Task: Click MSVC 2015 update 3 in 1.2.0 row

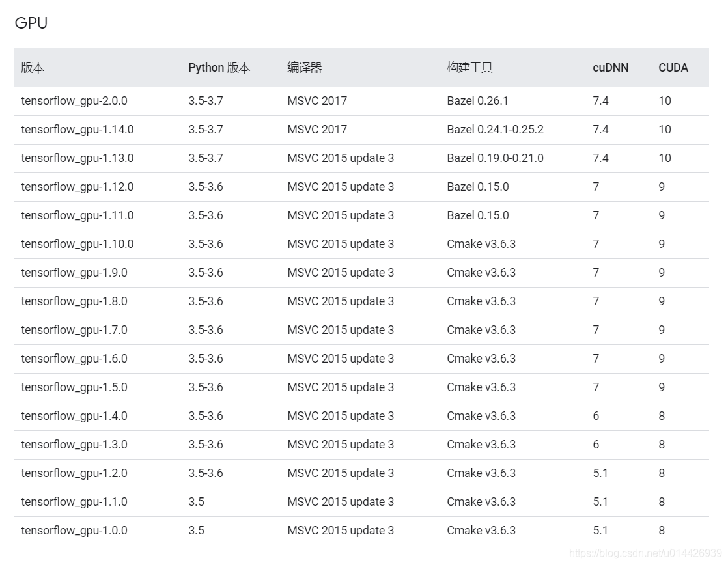Action: click(341, 473)
